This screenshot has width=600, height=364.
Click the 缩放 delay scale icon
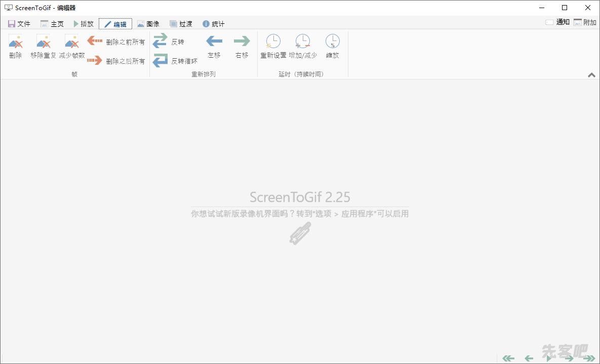pos(333,46)
